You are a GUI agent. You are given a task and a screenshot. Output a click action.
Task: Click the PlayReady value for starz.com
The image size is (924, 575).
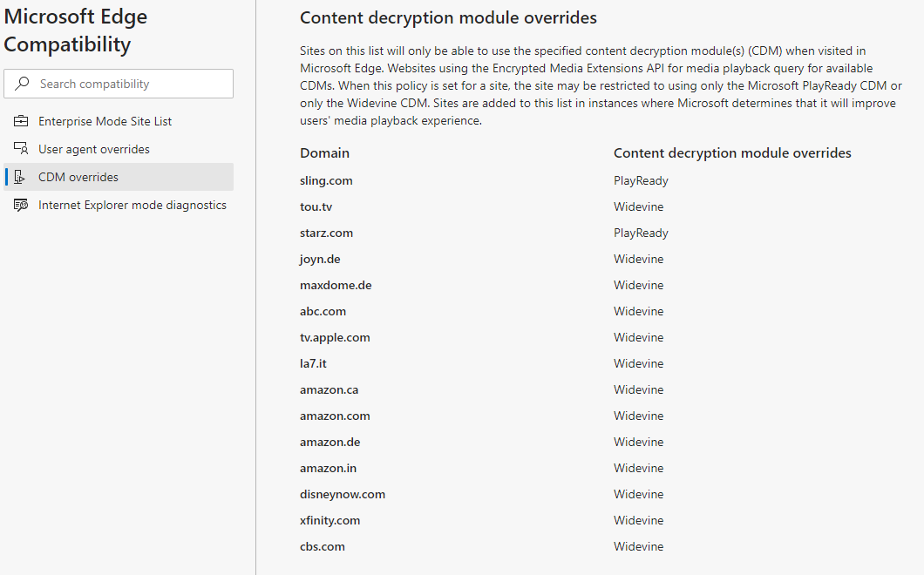click(639, 233)
